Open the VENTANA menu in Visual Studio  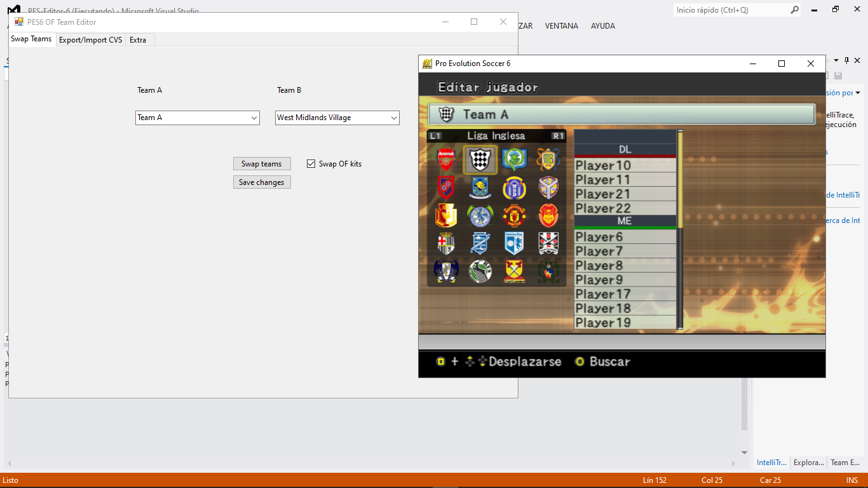pyautogui.click(x=562, y=26)
